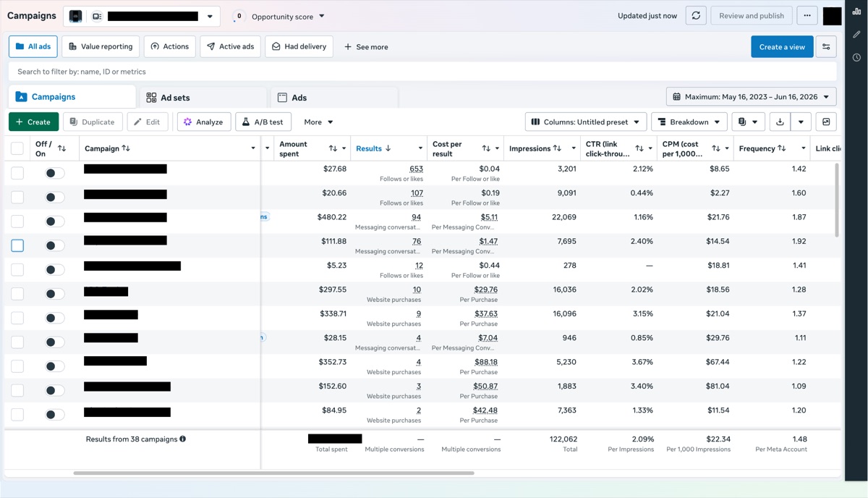Click the refresh data icon button
The image size is (868, 498).
(696, 16)
